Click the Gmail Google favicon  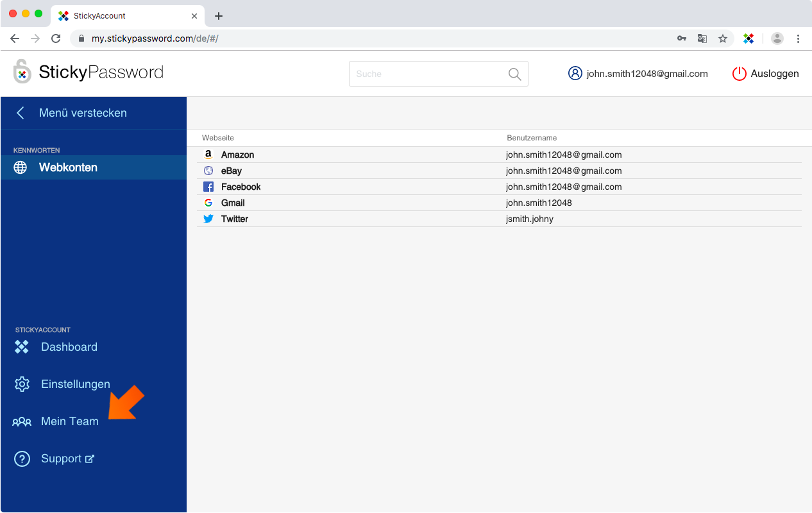(x=208, y=203)
